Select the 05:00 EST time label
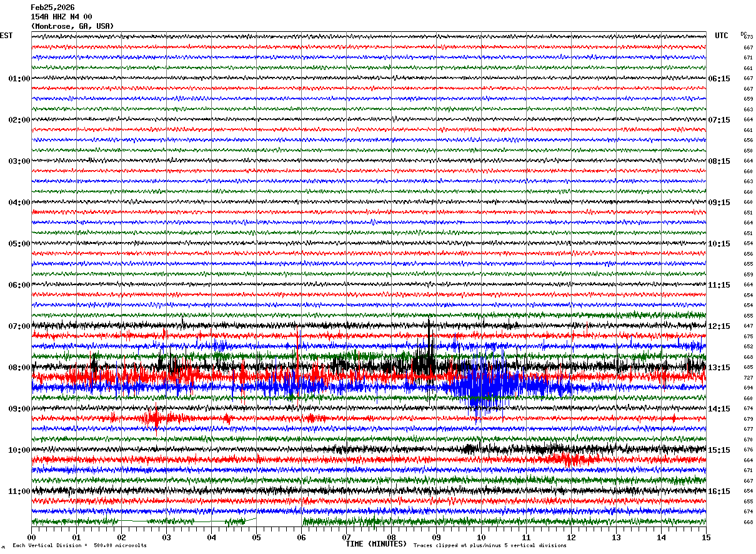The height and width of the screenshot is (554, 756). 19,244
